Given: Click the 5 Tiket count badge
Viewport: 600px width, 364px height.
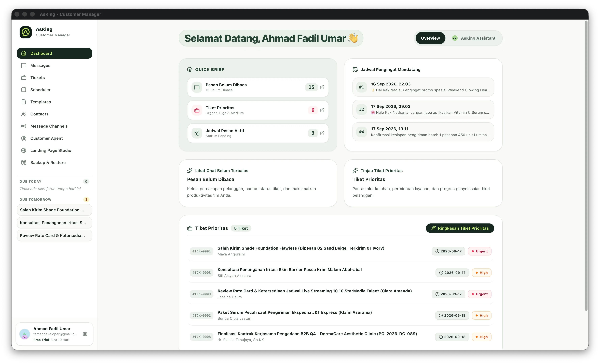Looking at the screenshot, I should coord(241,228).
